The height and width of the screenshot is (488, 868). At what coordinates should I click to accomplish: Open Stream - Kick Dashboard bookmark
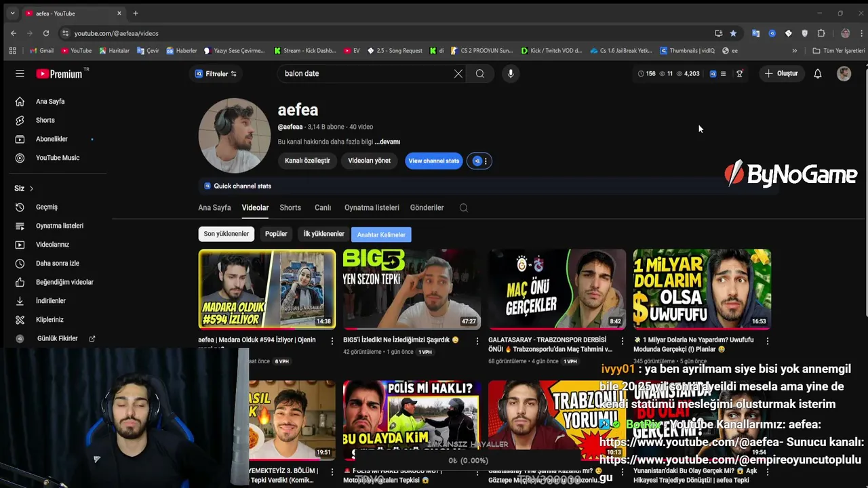pos(305,51)
